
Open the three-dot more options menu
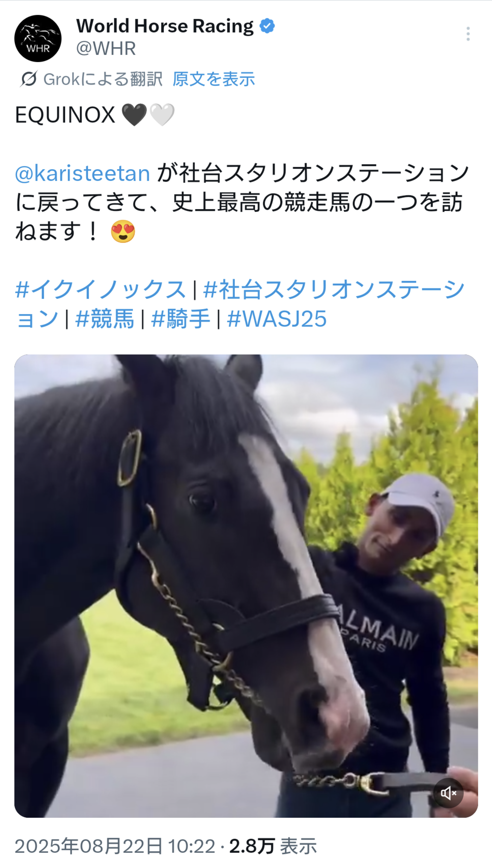pos(468,34)
